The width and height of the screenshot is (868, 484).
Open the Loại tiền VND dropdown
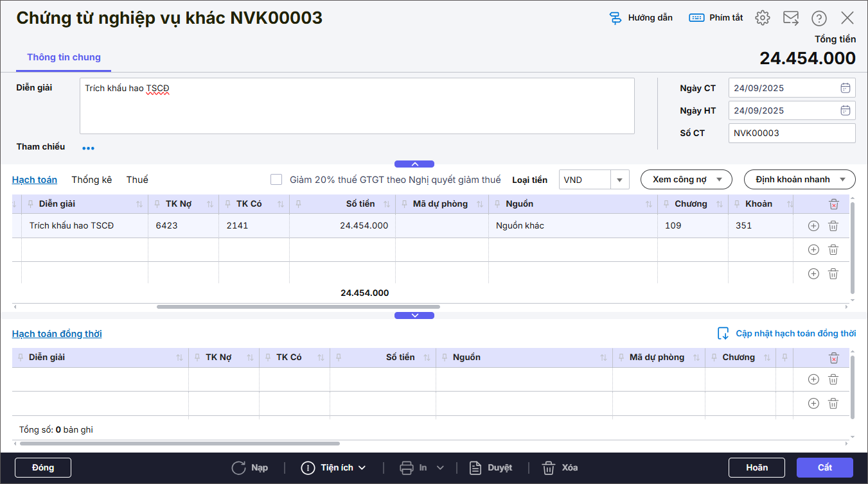[x=620, y=180]
